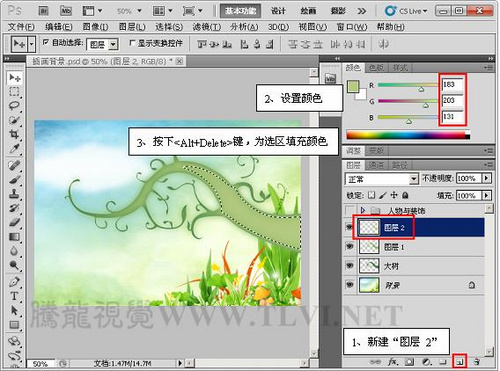Create a new layer group
Viewport: 500px width, 371px height.
point(442,362)
